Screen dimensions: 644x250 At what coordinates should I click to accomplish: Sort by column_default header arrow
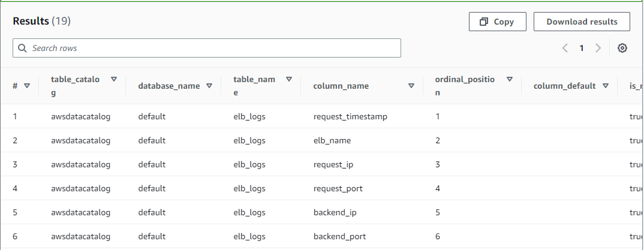606,86
